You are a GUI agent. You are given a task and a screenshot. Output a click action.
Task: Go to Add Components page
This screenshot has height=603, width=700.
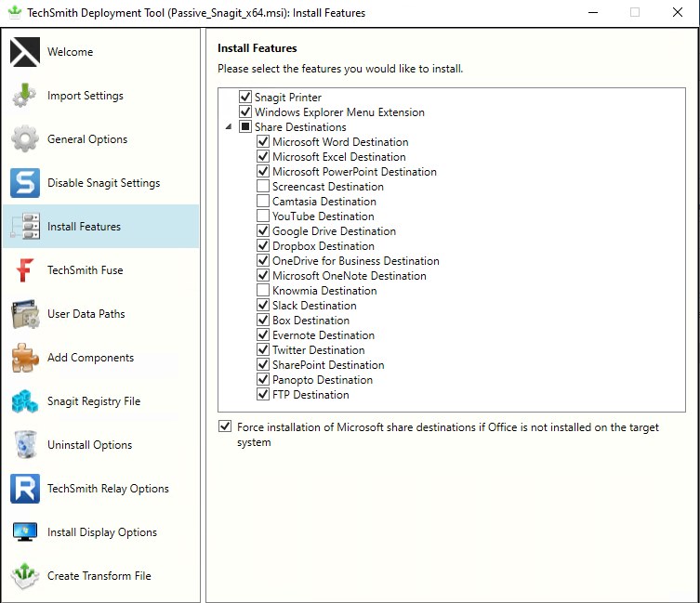(x=101, y=358)
